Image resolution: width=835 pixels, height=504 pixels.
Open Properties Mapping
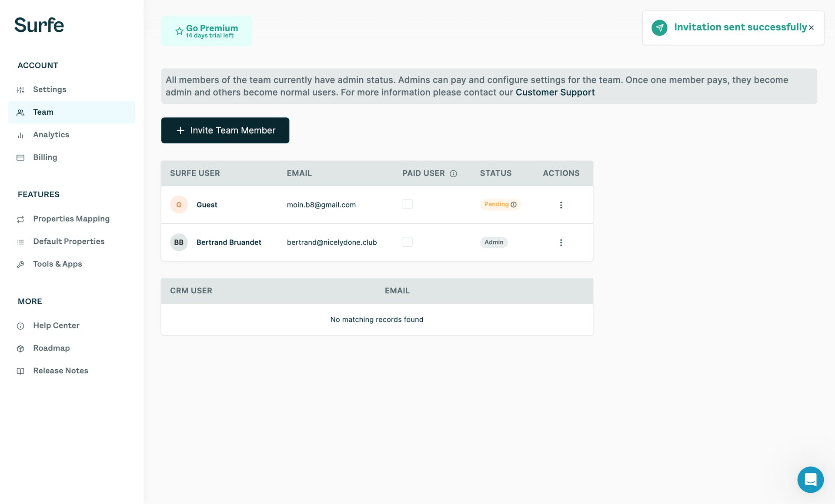pos(71,219)
